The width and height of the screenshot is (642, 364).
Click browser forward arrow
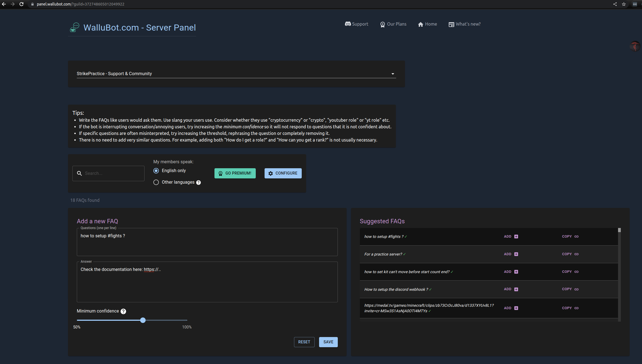point(13,4)
